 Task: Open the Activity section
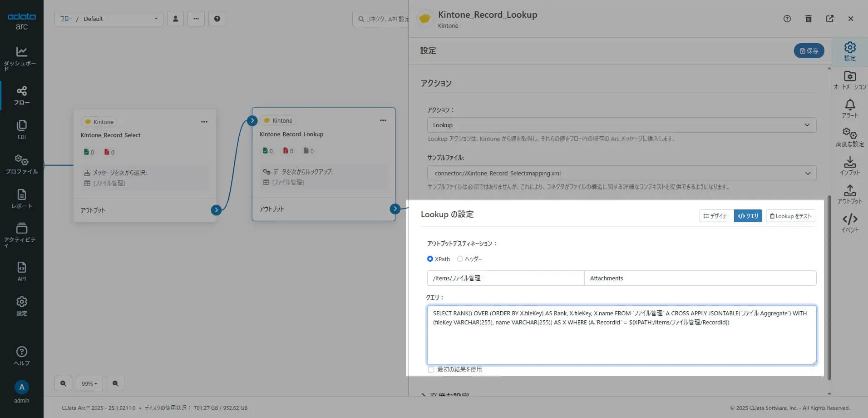click(21, 235)
